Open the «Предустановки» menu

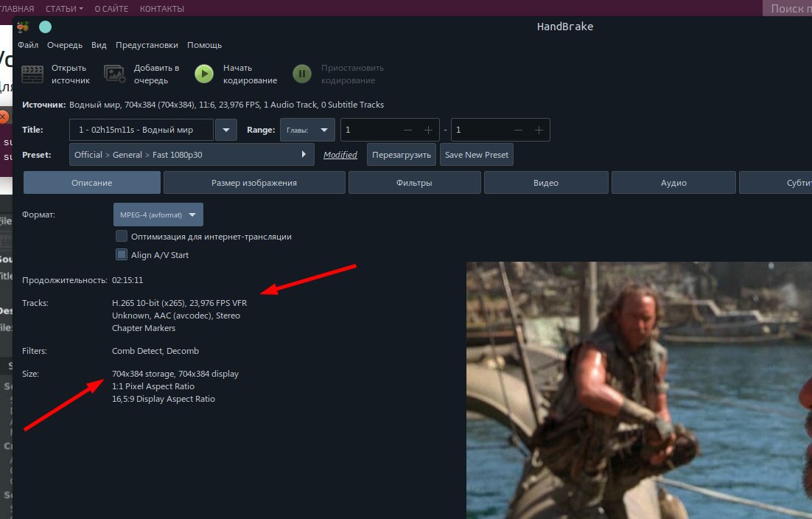(147, 45)
